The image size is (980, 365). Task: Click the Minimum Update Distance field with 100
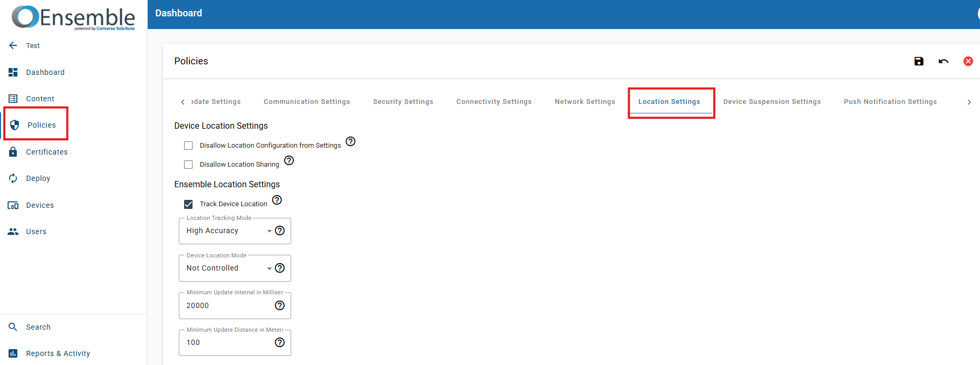[235, 343]
